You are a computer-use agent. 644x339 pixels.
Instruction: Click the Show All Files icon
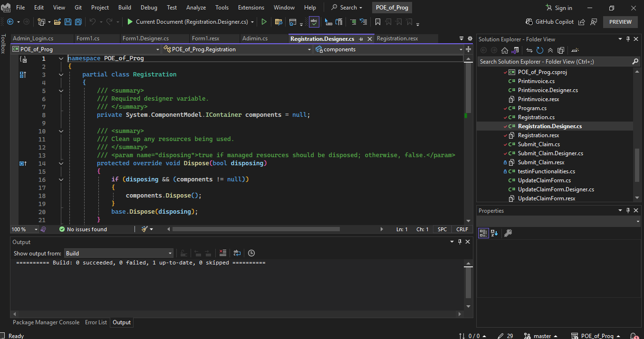(x=561, y=50)
